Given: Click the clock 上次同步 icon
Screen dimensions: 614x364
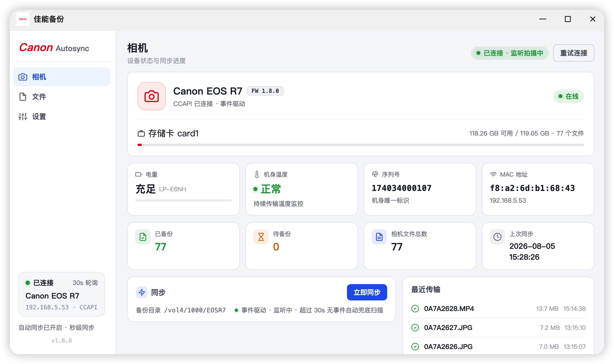Looking at the screenshot, I should click(x=497, y=237).
